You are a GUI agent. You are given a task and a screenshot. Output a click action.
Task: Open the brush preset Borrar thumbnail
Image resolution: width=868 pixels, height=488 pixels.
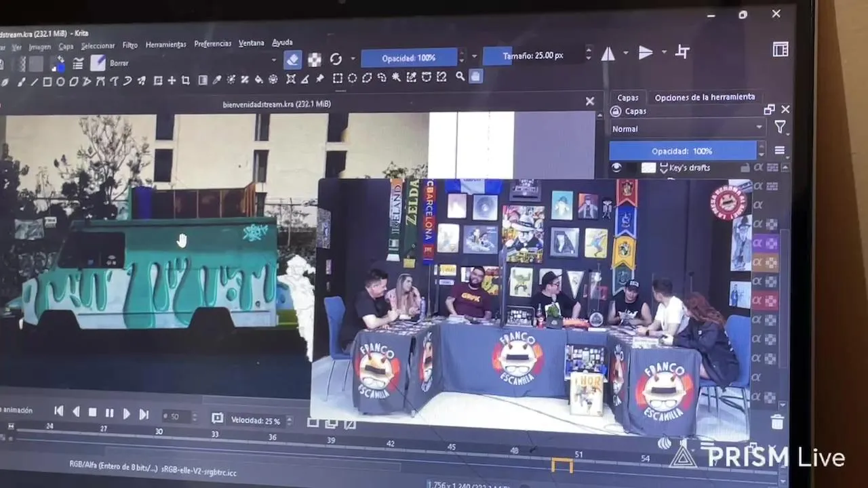click(x=98, y=63)
